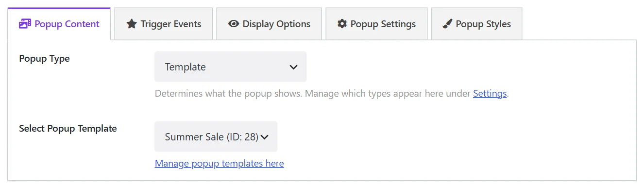Switch to the Popup Content tab
Viewport: 644px width, 188px height.
59,24
